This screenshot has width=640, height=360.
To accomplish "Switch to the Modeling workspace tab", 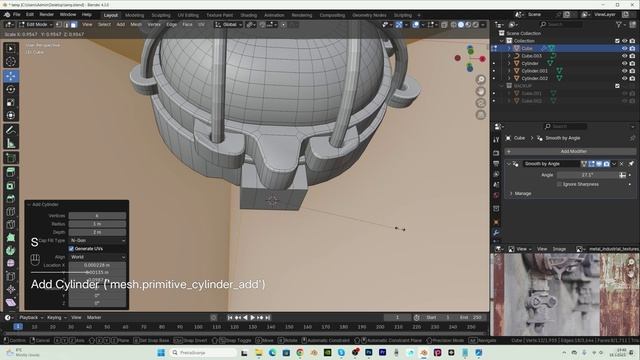I will point(134,15).
